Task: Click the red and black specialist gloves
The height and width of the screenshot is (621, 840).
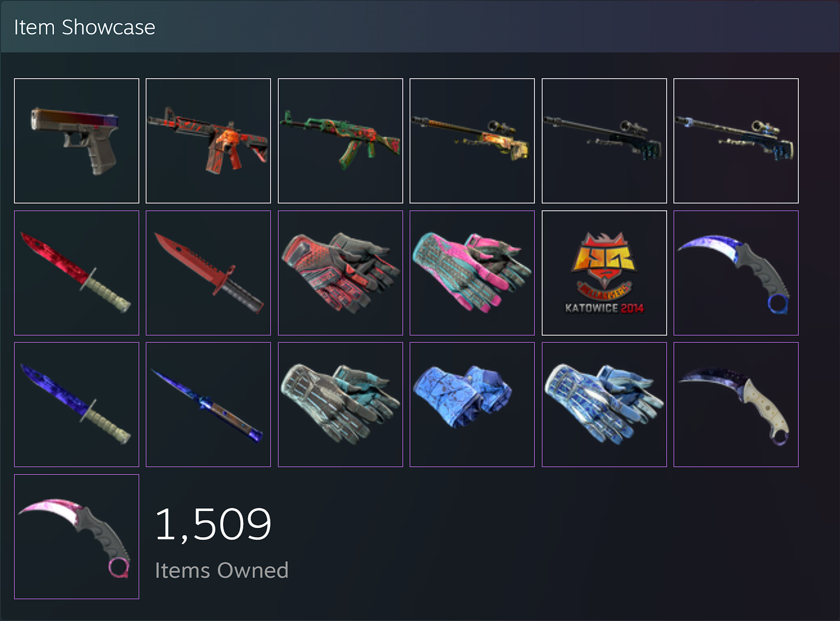Action: pos(341,273)
